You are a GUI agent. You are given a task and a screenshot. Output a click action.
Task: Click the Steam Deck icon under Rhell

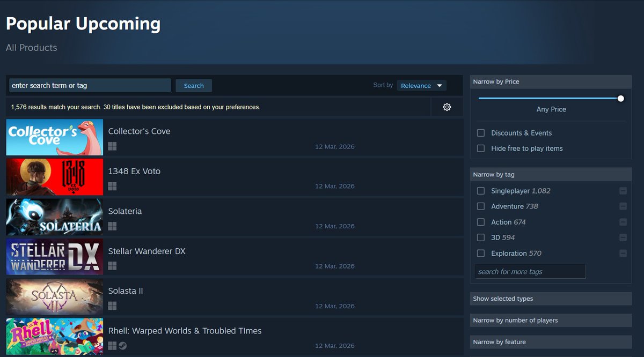point(122,346)
